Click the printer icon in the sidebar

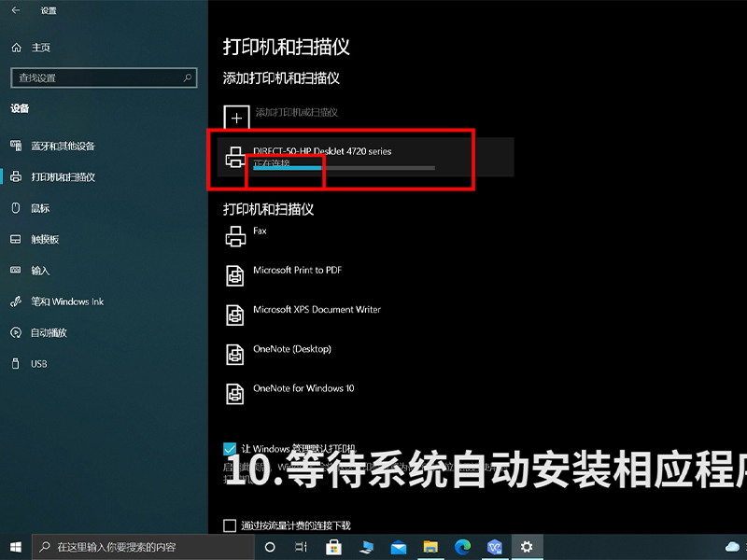point(16,176)
